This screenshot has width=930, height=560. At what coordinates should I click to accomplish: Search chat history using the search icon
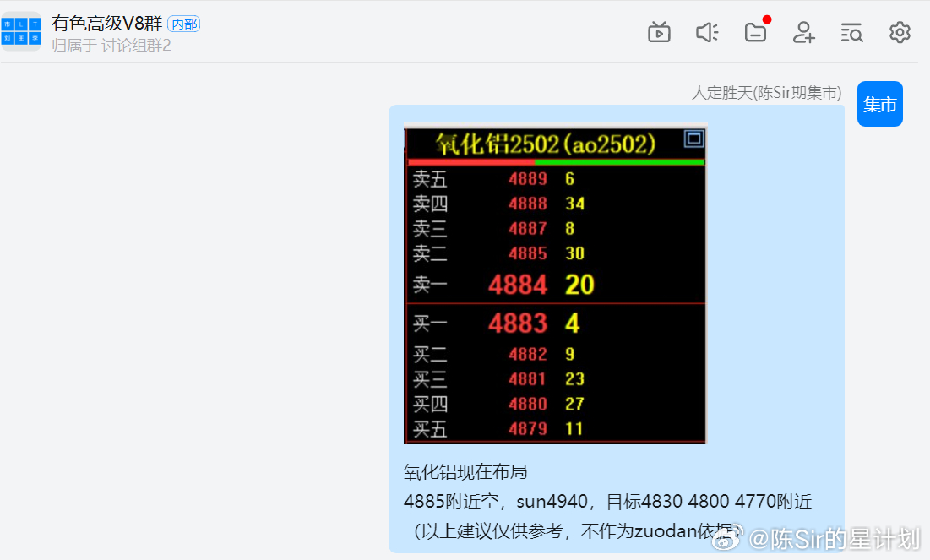[x=851, y=32]
